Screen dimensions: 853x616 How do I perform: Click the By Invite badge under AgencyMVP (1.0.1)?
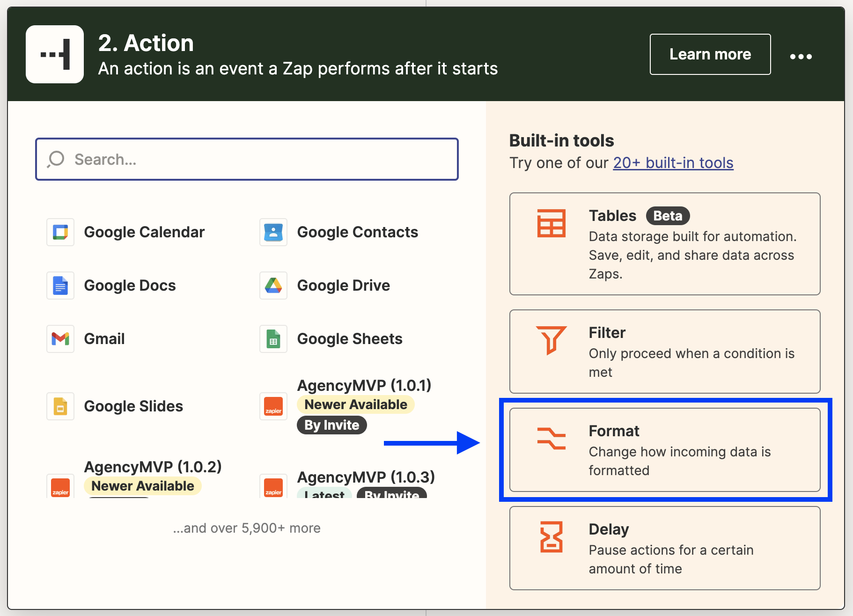332,425
